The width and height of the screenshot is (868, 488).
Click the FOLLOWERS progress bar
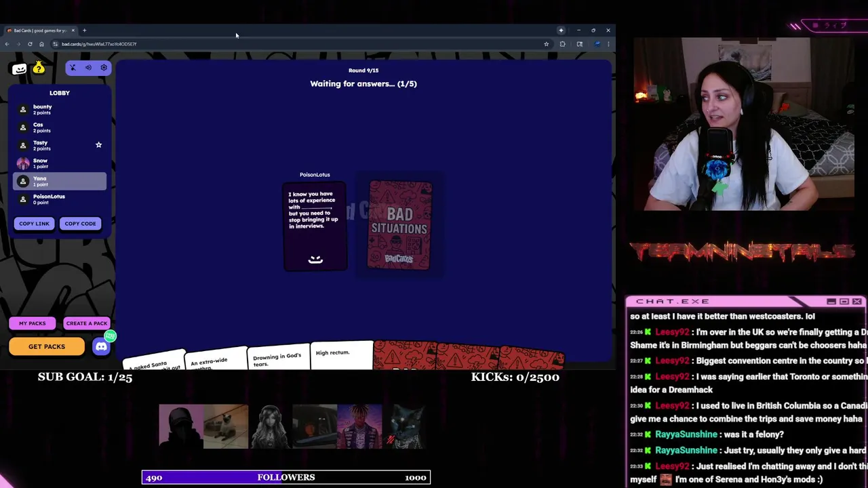point(286,478)
